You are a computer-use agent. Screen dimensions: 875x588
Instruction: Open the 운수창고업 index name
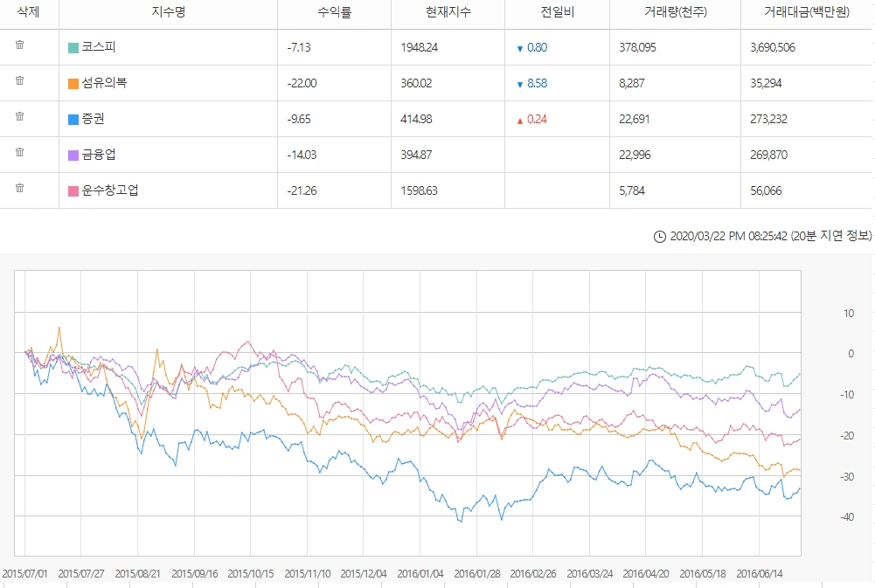pyautogui.click(x=110, y=190)
